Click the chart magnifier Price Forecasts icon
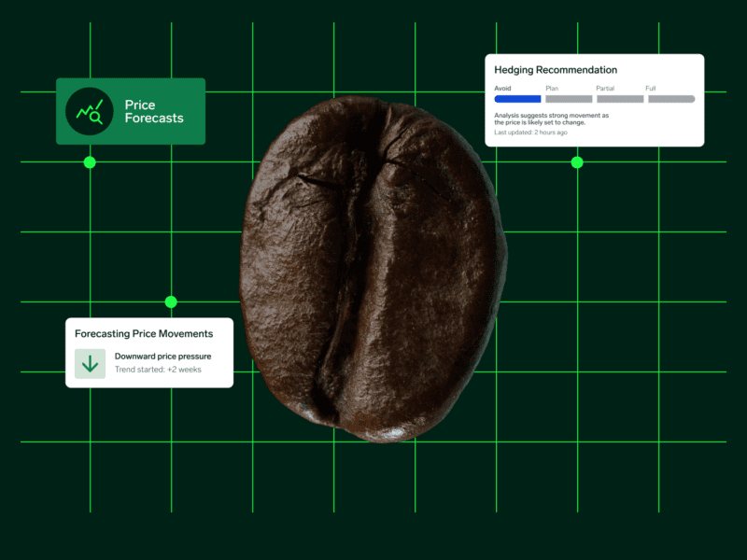This screenshot has height=560, width=747. pyautogui.click(x=90, y=111)
